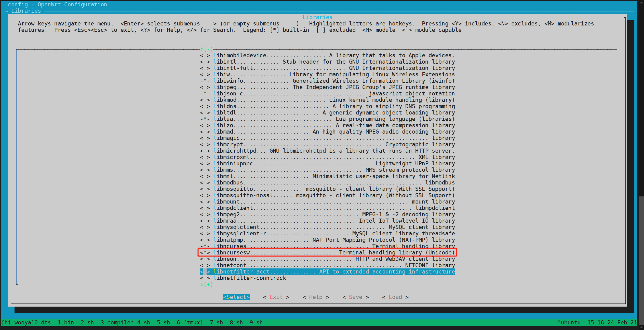This screenshot has width=644, height=330.
Task: Select the libnetfilter-conntrack entry
Action: click(x=250, y=278)
